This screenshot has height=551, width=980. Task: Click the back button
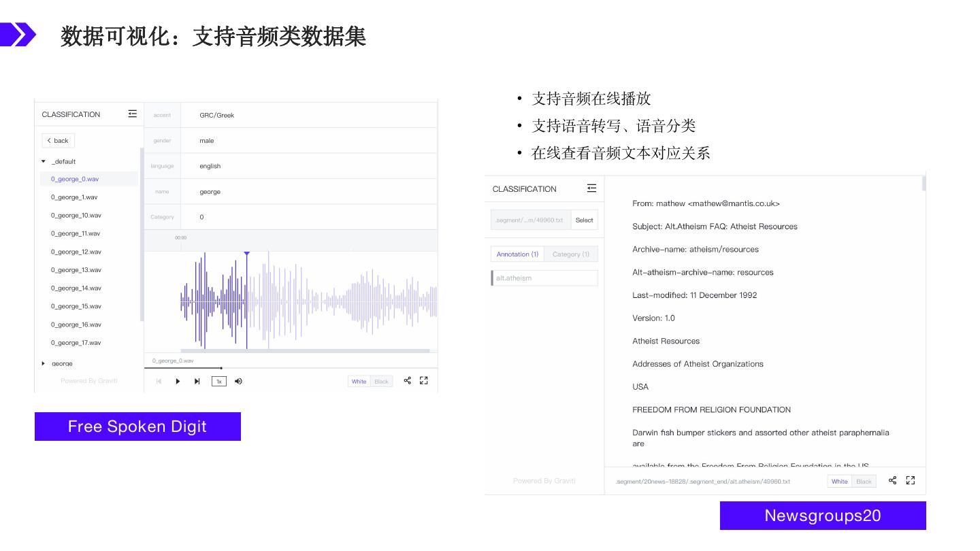point(58,141)
